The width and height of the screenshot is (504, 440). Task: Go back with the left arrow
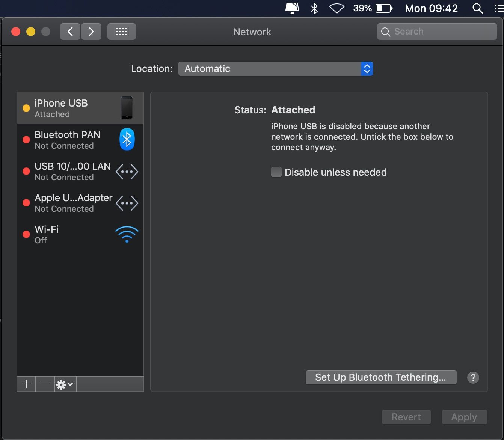pyautogui.click(x=70, y=32)
